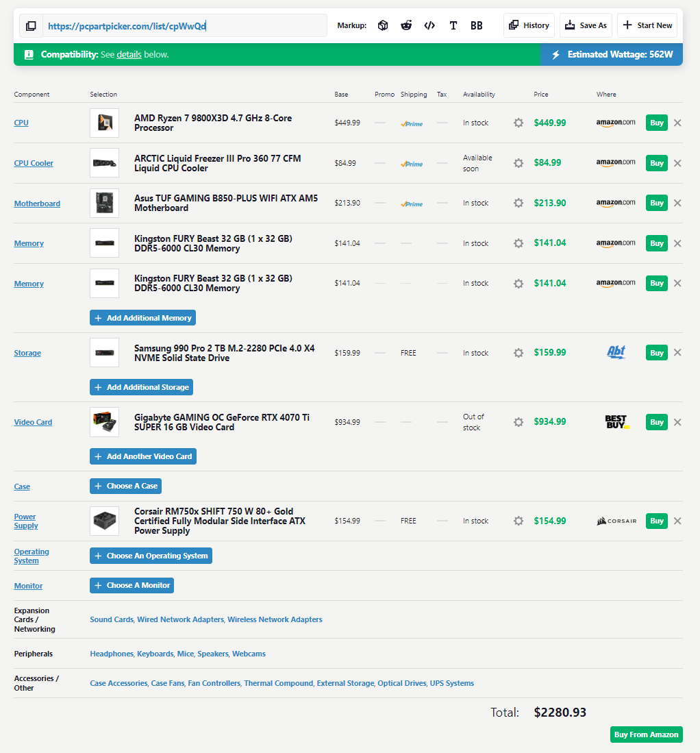
Task: Select the PCPartPicker markup cube icon
Action: pyautogui.click(x=383, y=25)
